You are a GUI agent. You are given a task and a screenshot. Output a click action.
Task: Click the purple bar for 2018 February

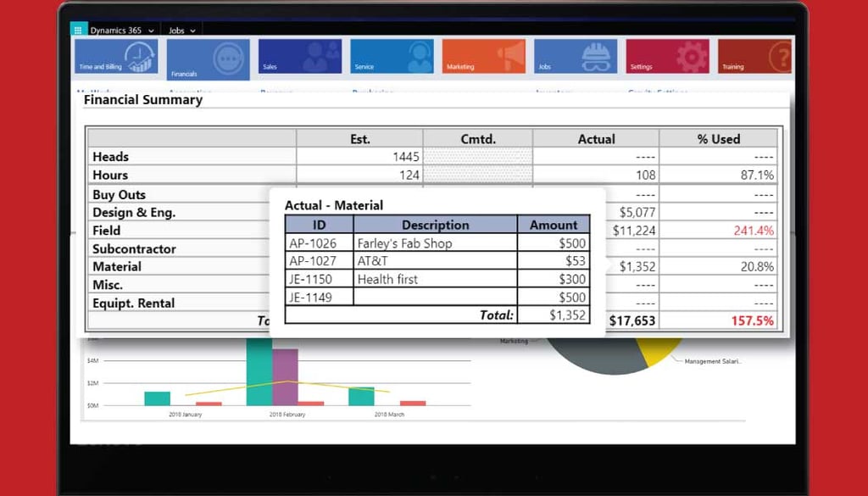[x=285, y=377]
